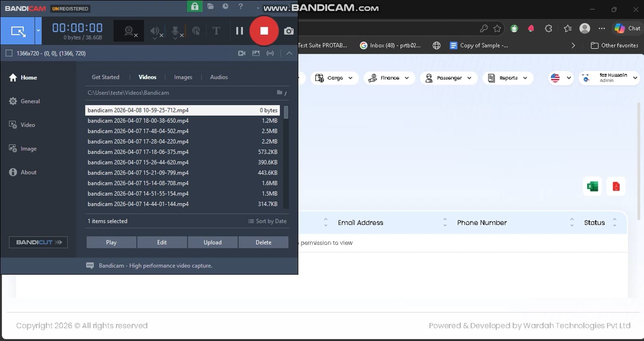Click the chat bubble icon in the Bandicam footer

coord(90,266)
